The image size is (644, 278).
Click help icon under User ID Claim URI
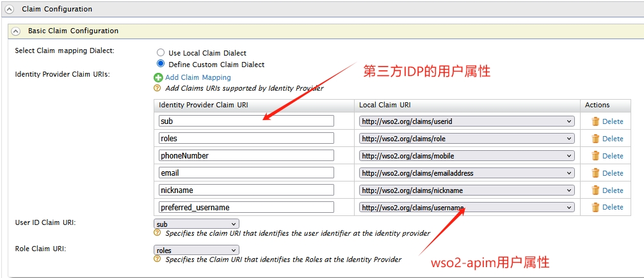[x=157, y=233]
